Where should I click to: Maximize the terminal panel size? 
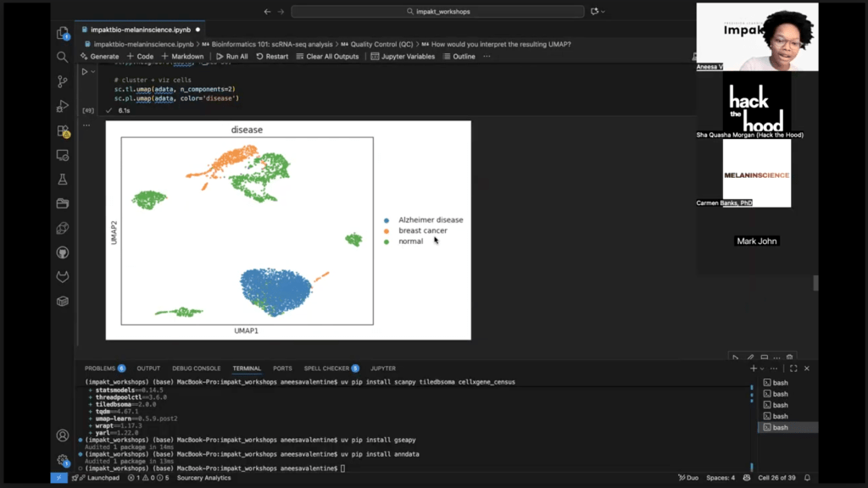pos(793,369)
